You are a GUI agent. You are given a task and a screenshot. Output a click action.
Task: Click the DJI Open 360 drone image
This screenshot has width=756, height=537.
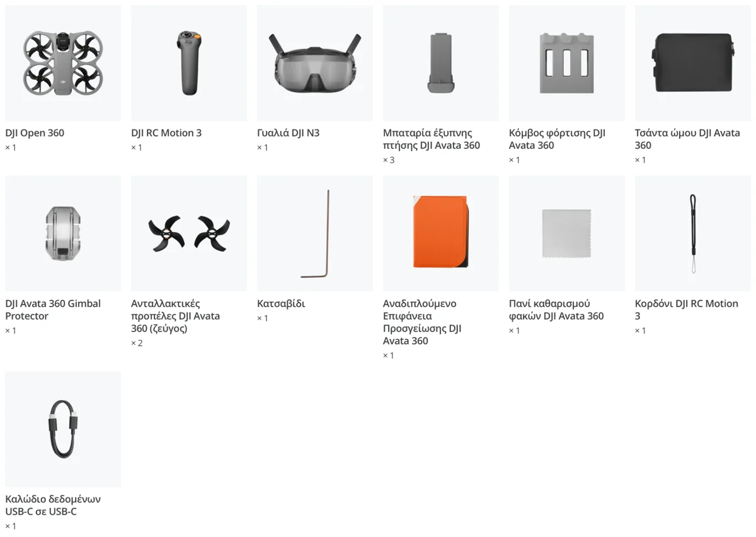coord(63,63)
